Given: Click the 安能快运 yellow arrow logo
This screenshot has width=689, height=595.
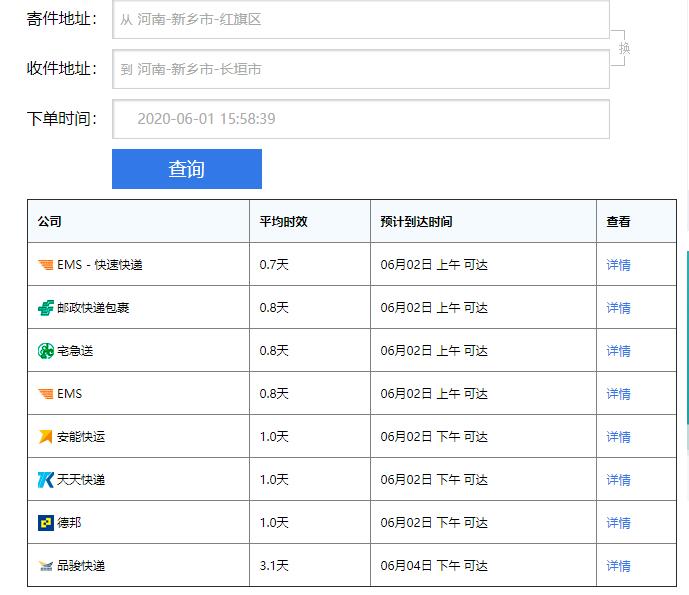Looking at the screenshot, I should click(46, 436).
